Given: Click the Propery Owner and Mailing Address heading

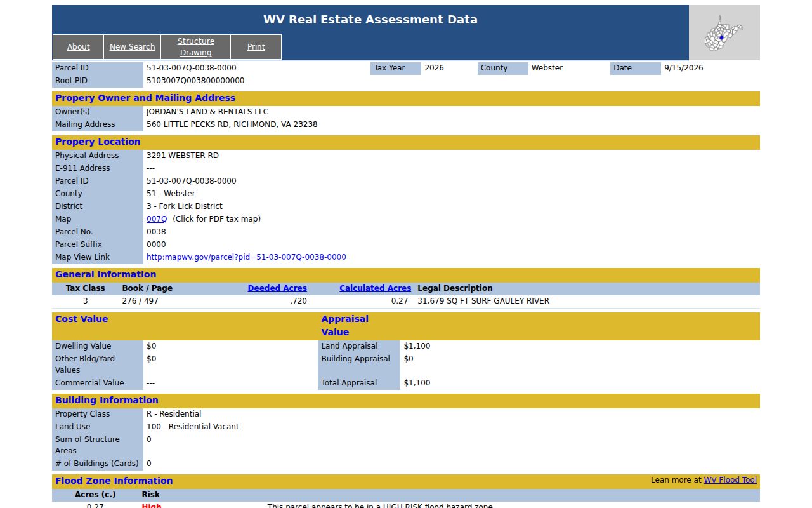Looking at the screenshot, I should 145,98.
